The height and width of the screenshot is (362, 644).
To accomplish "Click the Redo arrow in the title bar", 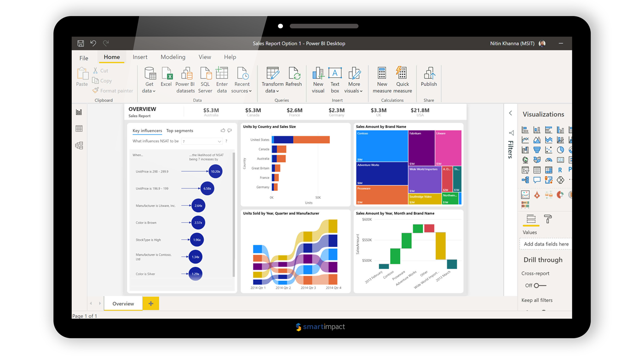I will click(x=106, y=43).
